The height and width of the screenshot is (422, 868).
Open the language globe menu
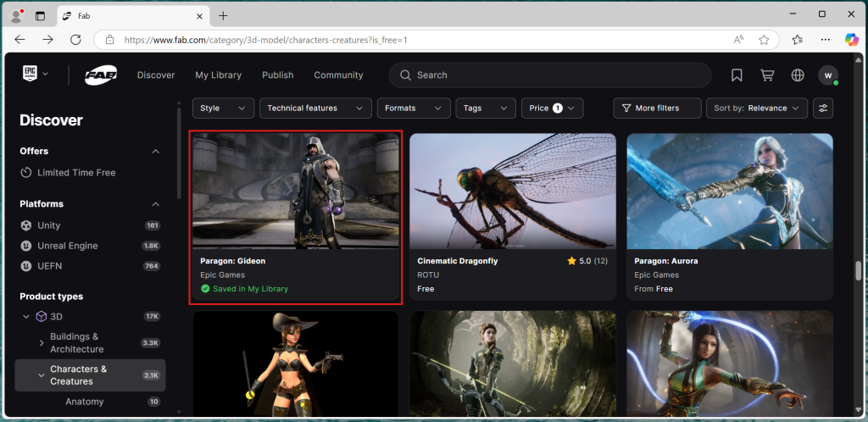click(x=797, y=75)
